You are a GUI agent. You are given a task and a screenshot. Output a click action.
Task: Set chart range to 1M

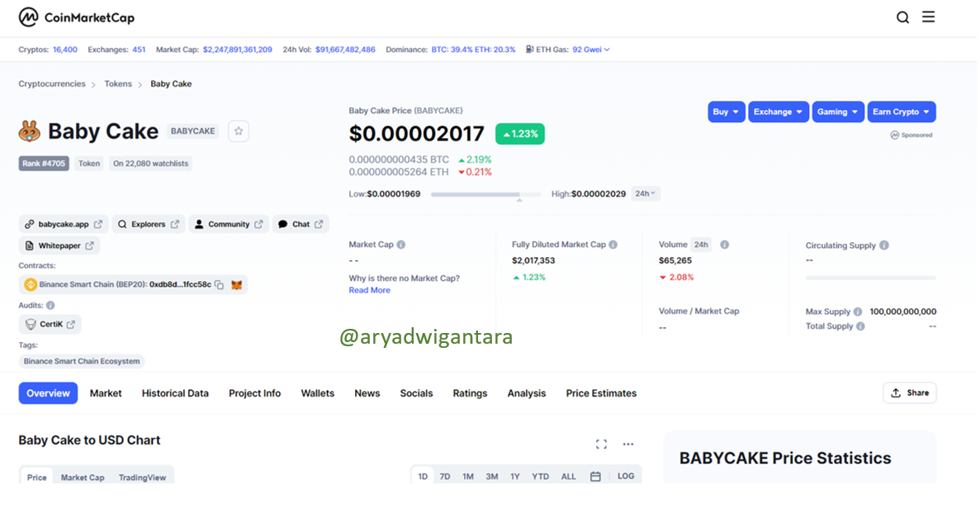click(x=468, y=477)
